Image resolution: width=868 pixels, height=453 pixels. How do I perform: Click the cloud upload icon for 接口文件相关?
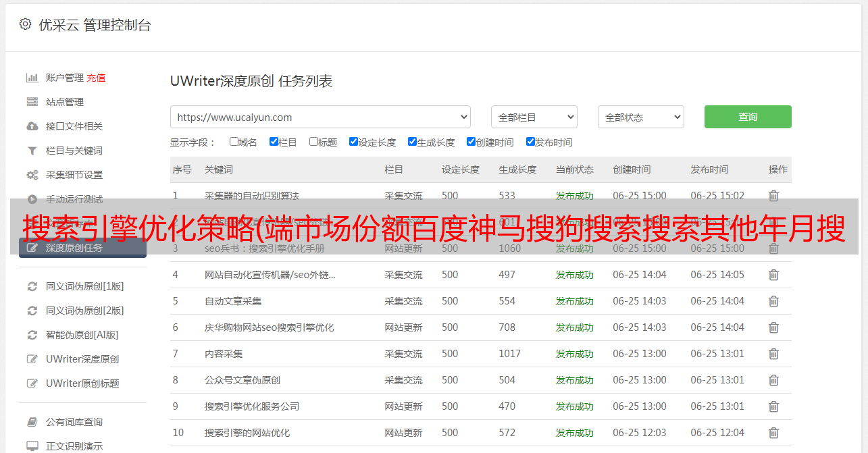pos(32,126)
